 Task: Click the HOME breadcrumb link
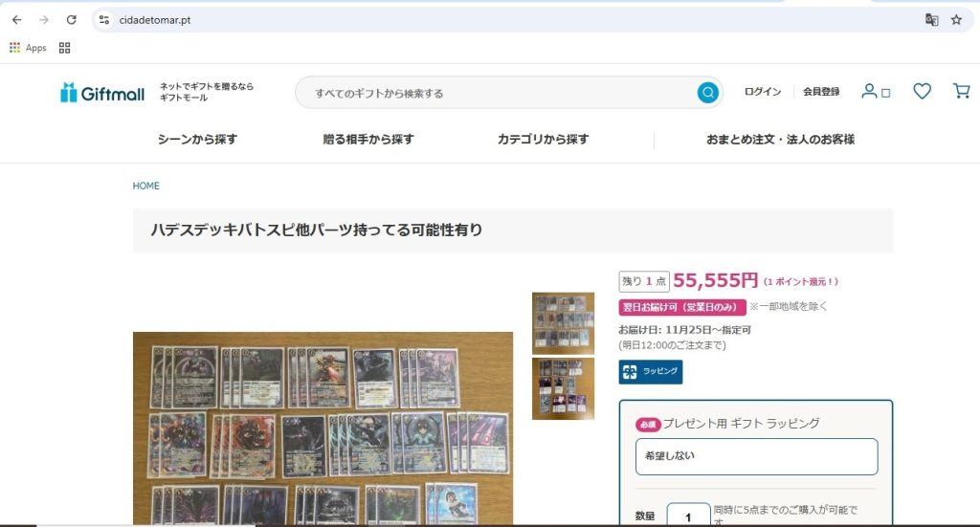click(x=145, y=187)
